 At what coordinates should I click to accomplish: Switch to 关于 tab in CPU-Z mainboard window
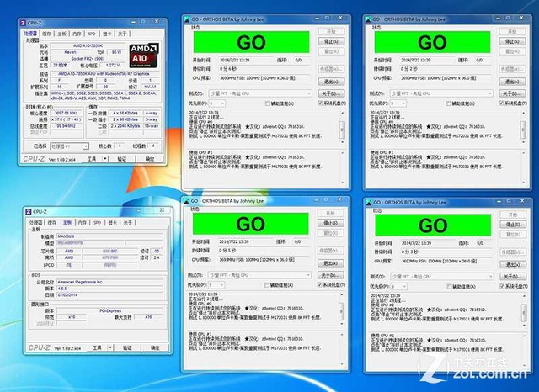click(128, 223)
